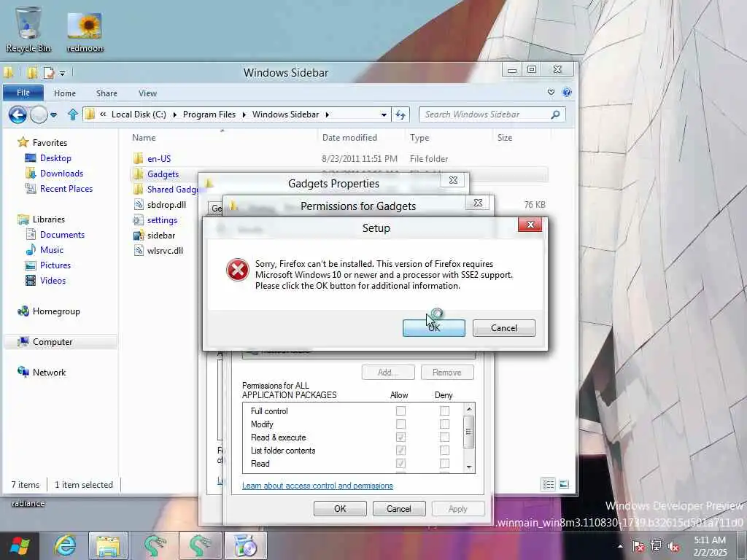This screenshot has width=747, height=560.
Task: Switch to large icons view icon
Action: [x=564, y=484]
